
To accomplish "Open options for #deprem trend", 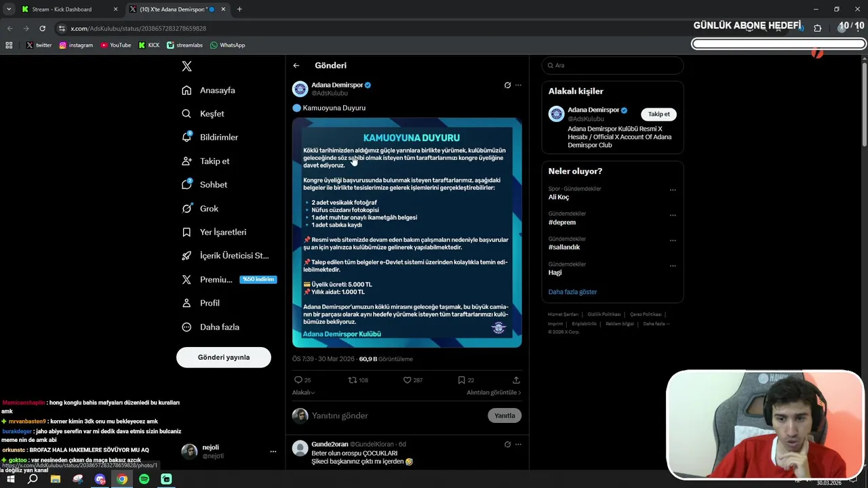I will 673,215.
